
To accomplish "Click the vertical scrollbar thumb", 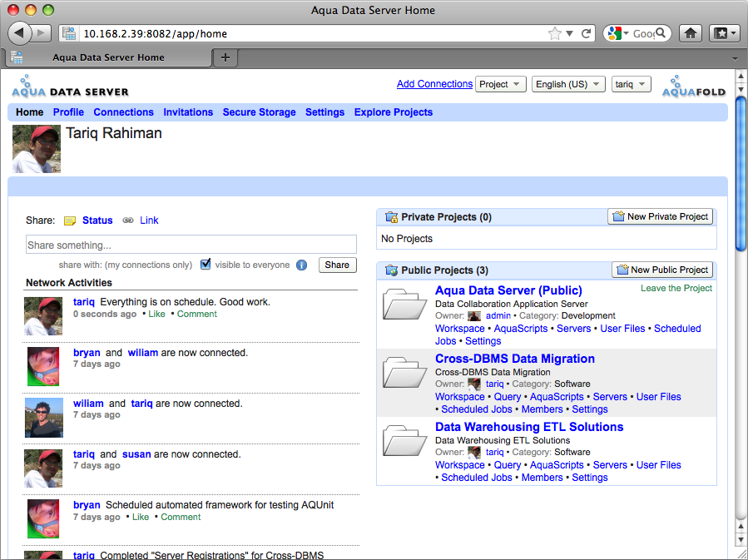I will coord(740,174).
